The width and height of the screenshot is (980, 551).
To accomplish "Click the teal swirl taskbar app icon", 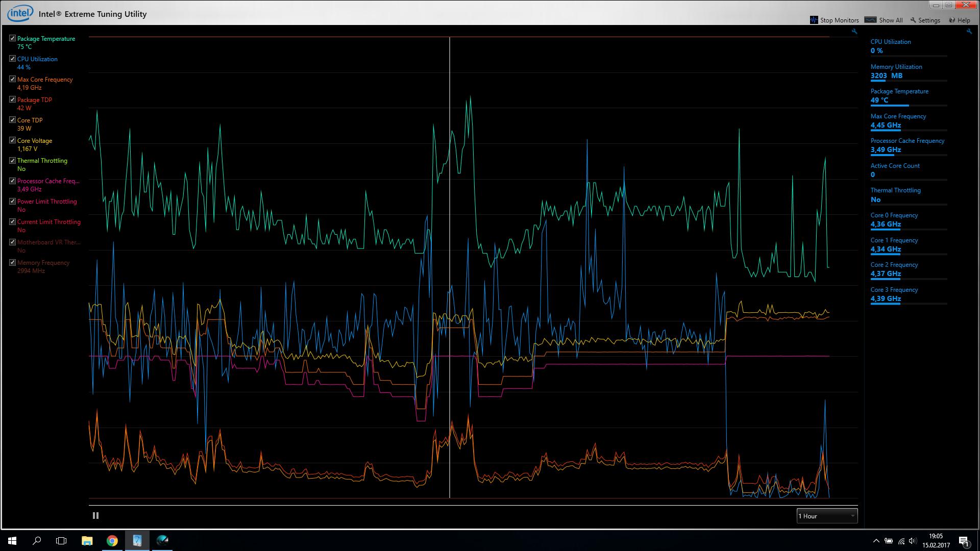I will (x=162, y=541).
